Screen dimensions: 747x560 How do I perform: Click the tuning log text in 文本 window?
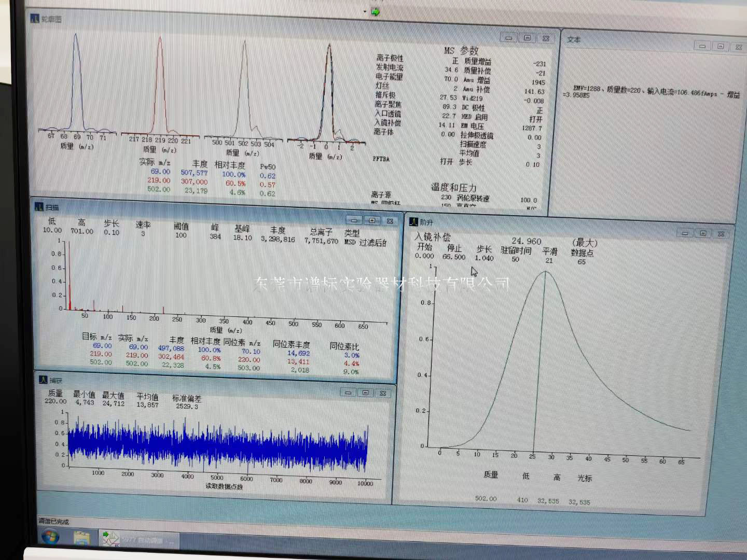pyautogui.click(x=648, y=92)
